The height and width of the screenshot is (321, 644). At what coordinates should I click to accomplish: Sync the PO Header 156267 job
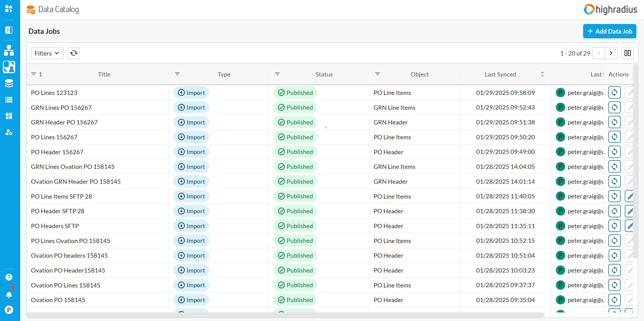pyautogui.click(x=614, y=152)
